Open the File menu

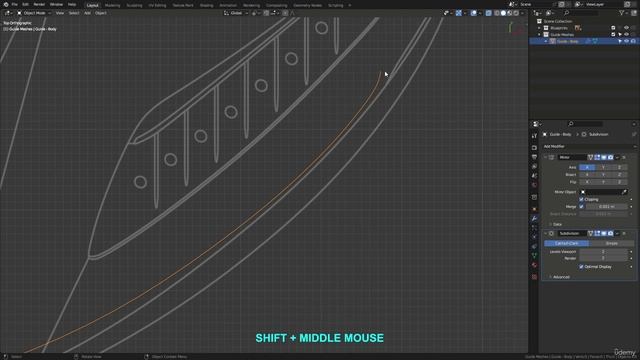pyautogui.click(x=15, y=4)
